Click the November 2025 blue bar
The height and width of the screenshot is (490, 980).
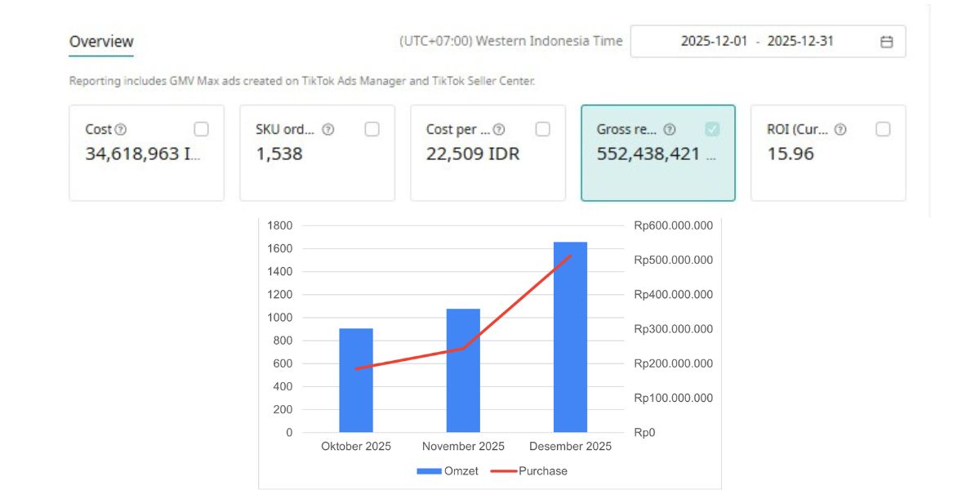(463, 371)
